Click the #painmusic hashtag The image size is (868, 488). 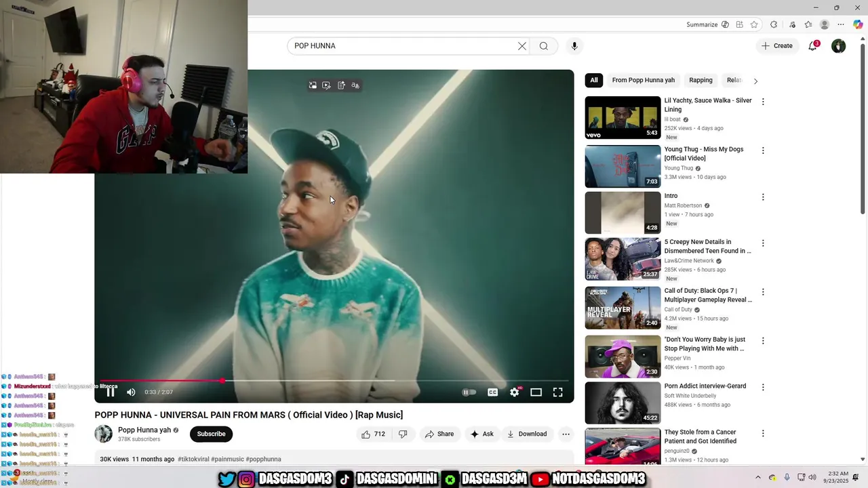[x=227, y=459]
